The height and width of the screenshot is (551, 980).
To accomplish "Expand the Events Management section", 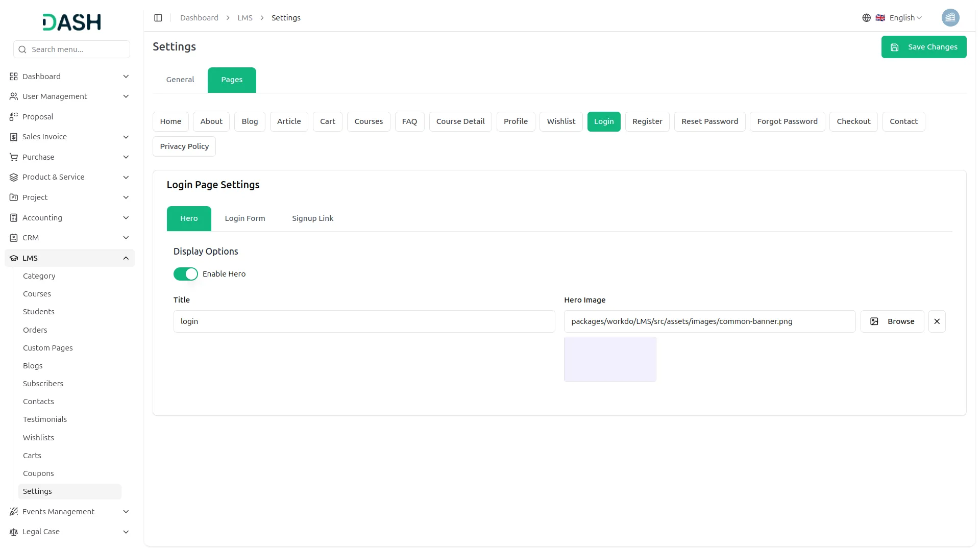I will 126,512.
